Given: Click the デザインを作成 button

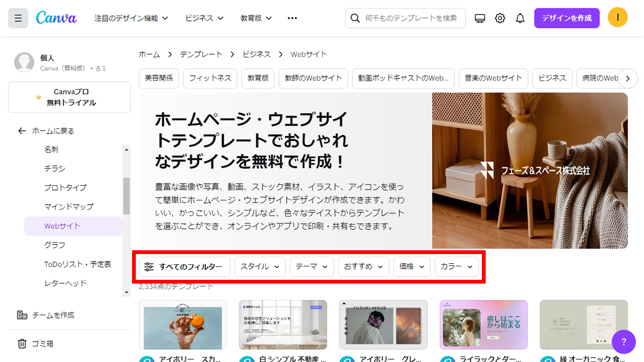Looking at the screenshot, I should click(567, 18).
